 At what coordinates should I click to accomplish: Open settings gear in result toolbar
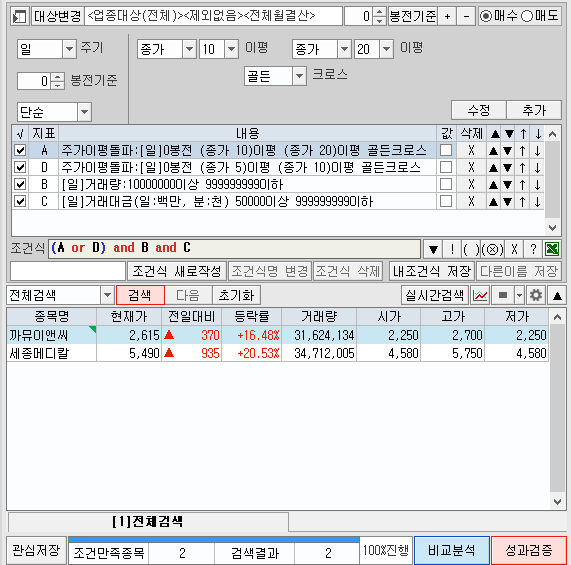(x=536, y=295)
